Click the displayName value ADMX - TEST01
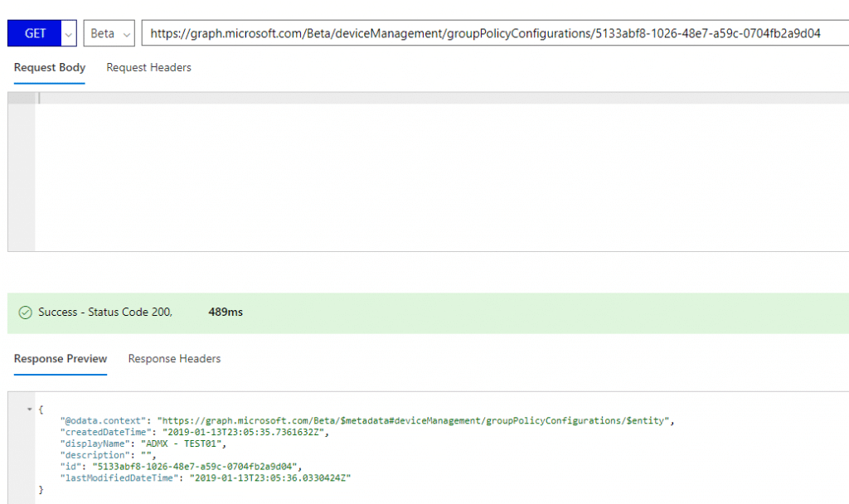Viewport: 849px width, 504px height. coord(182,443)
